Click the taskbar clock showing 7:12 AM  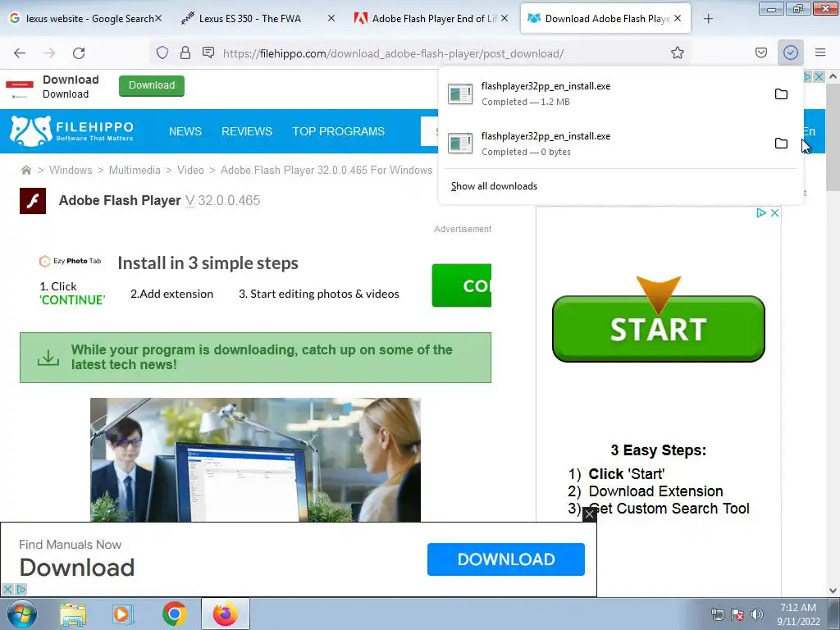click(x=798, y=614)
